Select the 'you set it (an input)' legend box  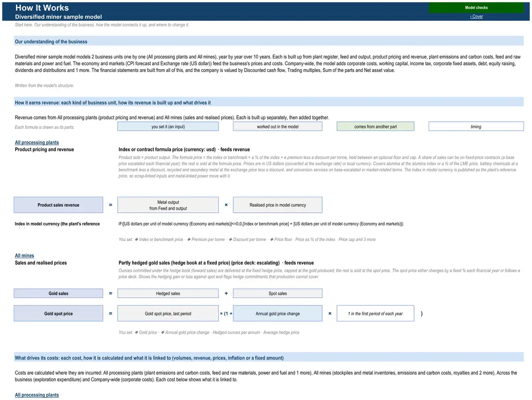coord(168,127)
